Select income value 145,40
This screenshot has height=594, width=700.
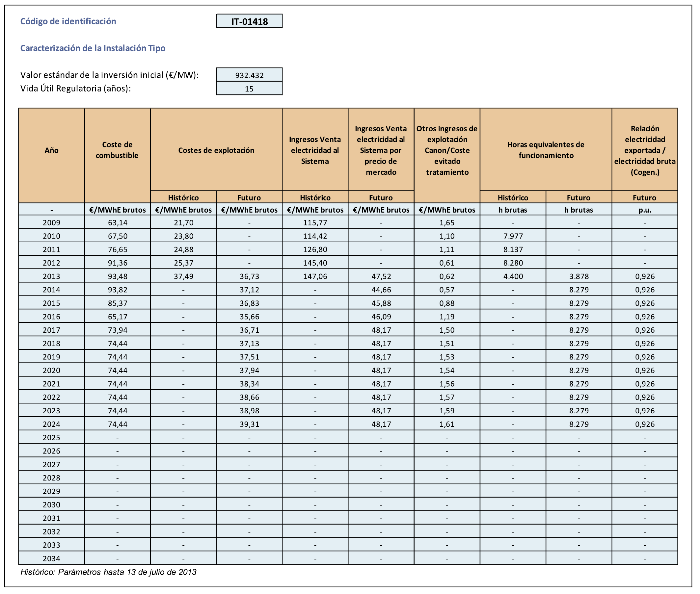pos(315,263)
